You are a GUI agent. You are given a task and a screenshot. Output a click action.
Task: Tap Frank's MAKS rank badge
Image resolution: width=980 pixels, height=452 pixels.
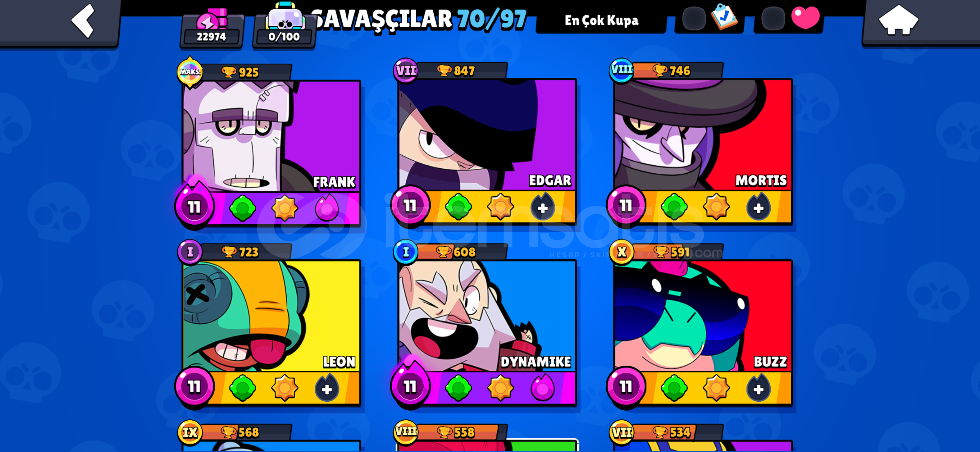(190, 72)
